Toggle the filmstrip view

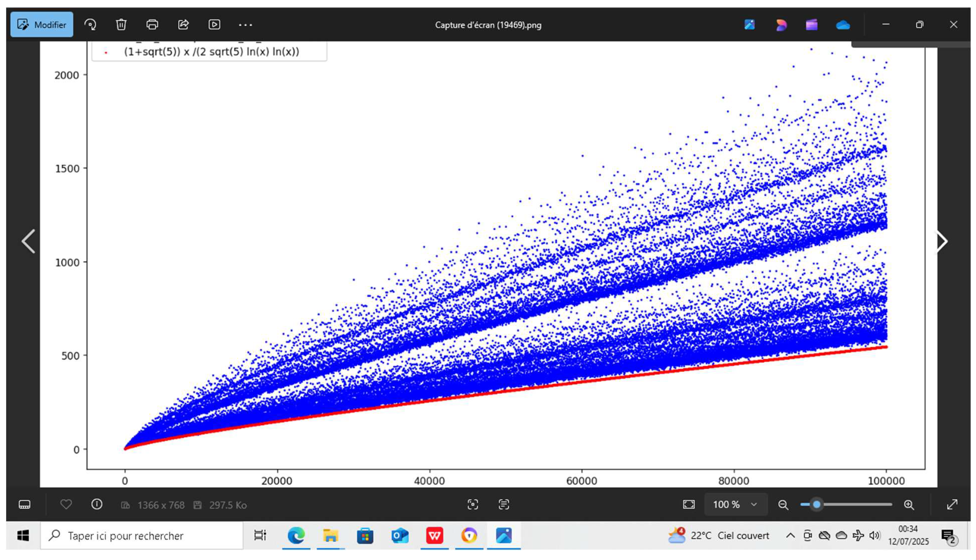25,504
